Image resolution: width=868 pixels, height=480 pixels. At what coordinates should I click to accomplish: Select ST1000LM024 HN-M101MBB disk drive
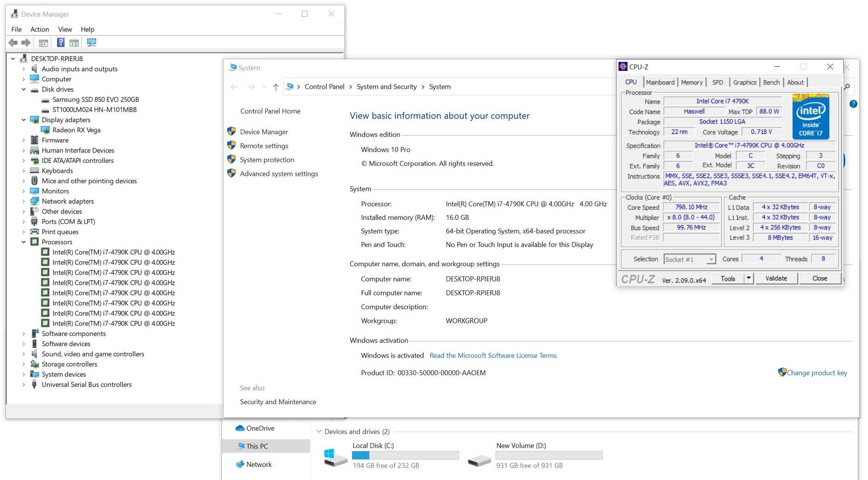tap(94, 110)
